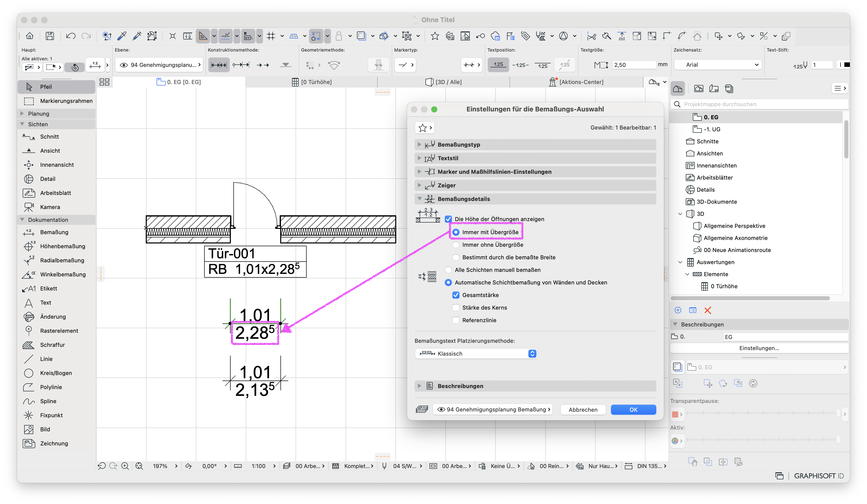Select the Winkelbemaßung angle dimension tool

56,274
